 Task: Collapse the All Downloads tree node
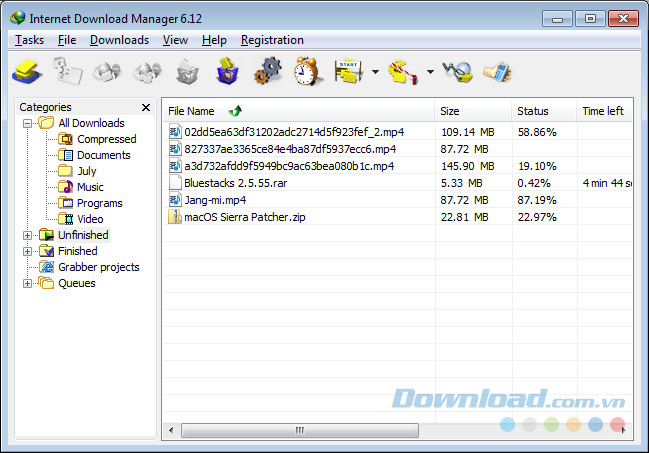pos(27,123)
